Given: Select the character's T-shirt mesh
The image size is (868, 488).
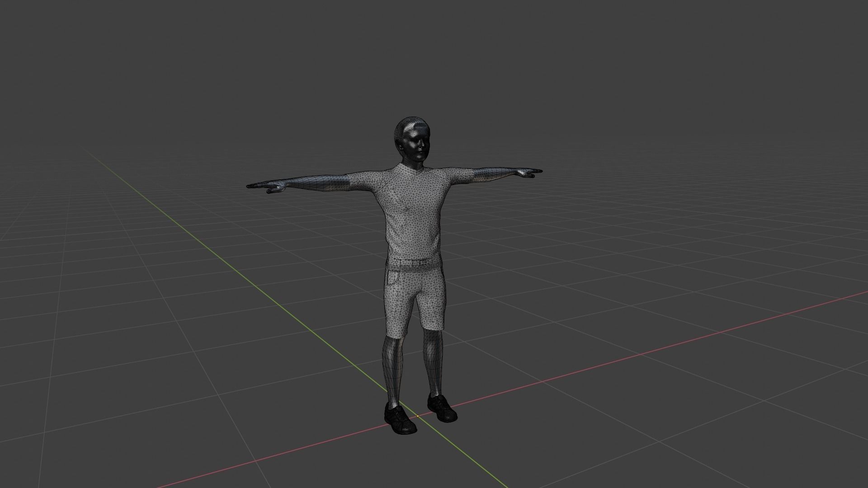Looking at the screenshot, I should (412, 212).
